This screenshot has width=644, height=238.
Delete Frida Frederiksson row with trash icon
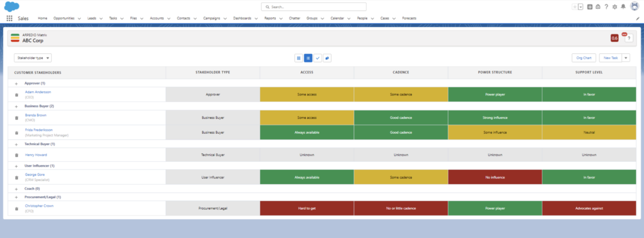click(17, 133)
